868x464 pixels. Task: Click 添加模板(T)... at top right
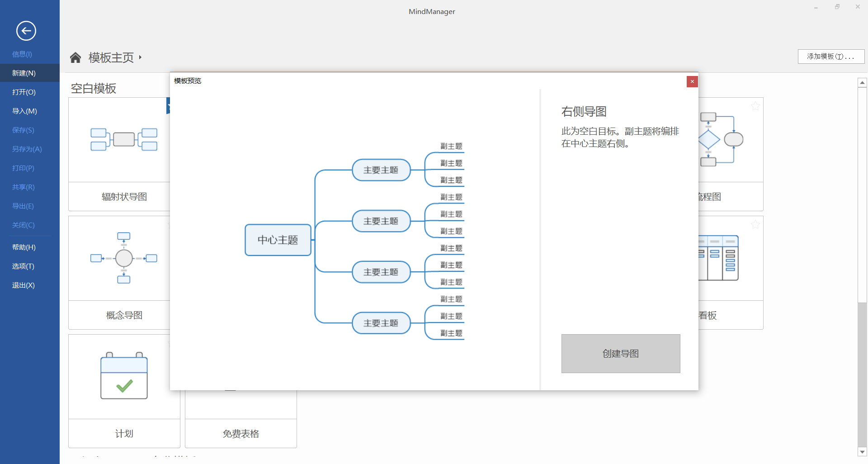coord(831,56)
